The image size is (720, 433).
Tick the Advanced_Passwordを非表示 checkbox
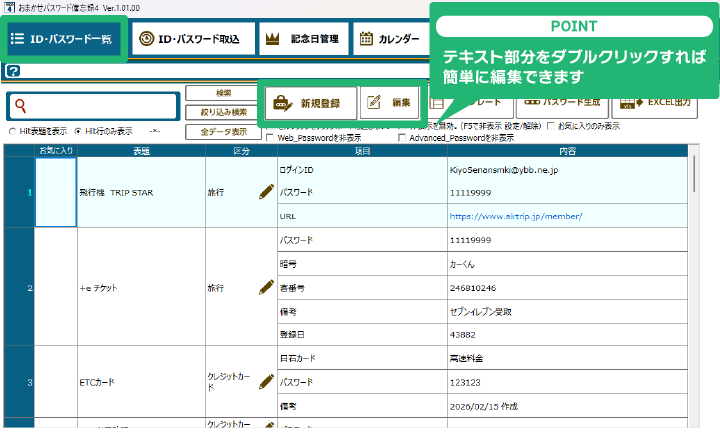point(402,138)
